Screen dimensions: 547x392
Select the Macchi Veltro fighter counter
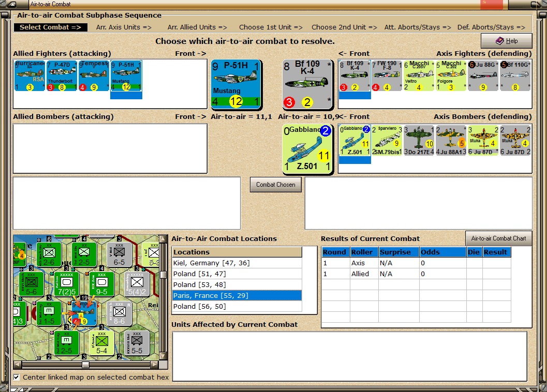tap(419, 76)
